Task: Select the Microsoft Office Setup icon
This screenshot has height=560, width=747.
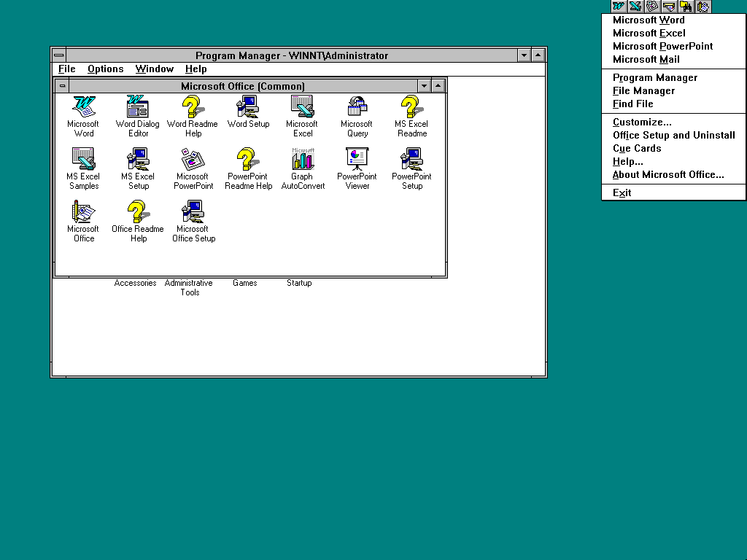Action: pyautogui.click(x=193, y=212)
